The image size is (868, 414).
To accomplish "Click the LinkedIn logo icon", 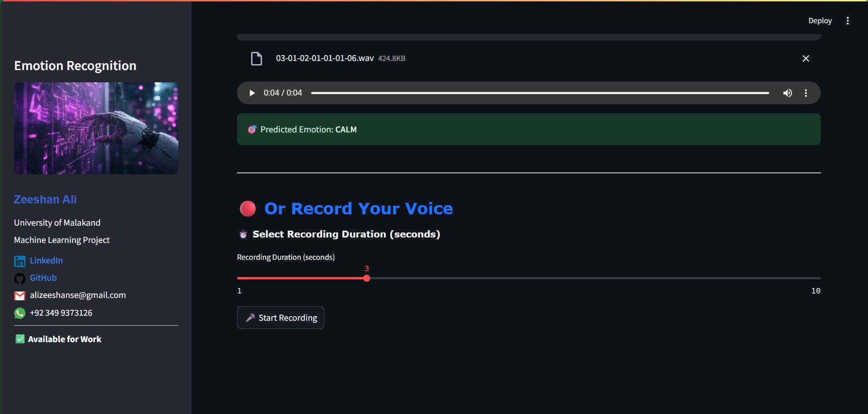I will [x=20, y=261].
